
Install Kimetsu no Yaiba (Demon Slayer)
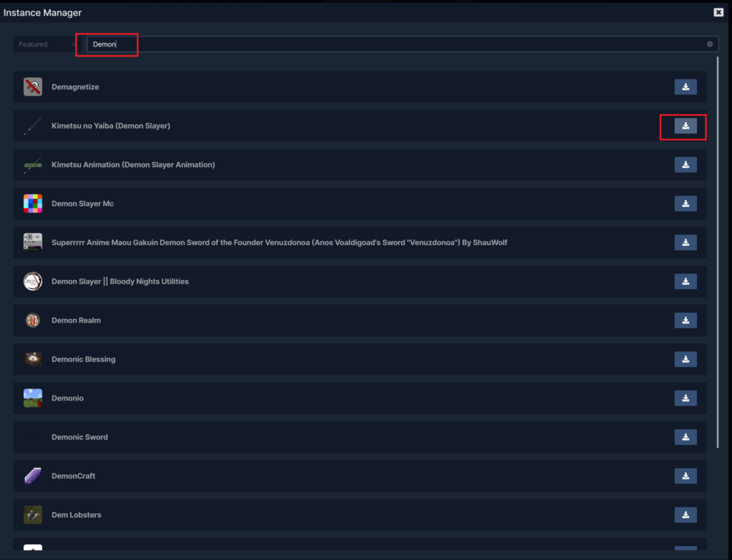click(685, 126)
